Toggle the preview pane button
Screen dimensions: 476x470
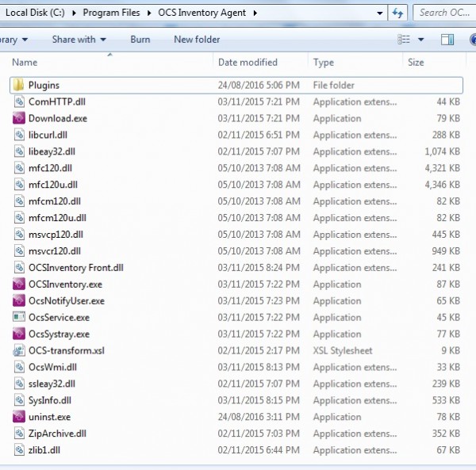[447, 40]
